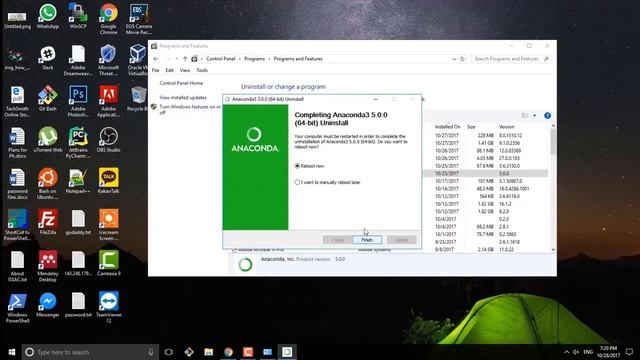640x360 pixels.
Task: Select the Plans for Ph.docx Word file
Action: 17,142
